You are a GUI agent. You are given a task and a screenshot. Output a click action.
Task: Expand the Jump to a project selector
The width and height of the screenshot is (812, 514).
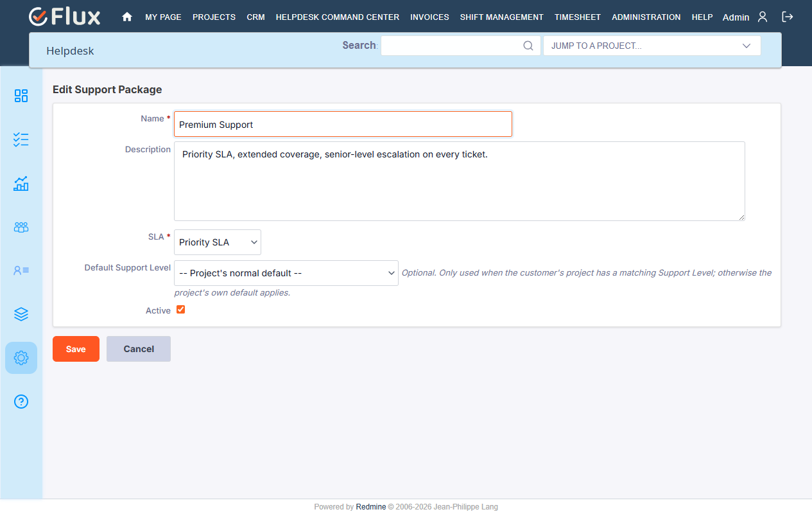click(652, 46)
